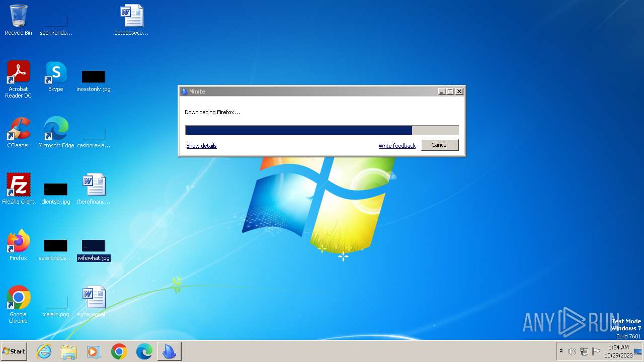Open the volume speaker tray icon
Image resolution: width=644 pixels, height=362 pixels.
[x=572, y=351]
